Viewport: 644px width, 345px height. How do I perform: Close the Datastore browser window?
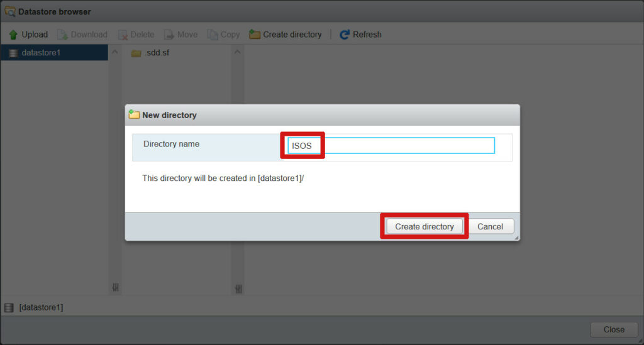click(614, 329)
